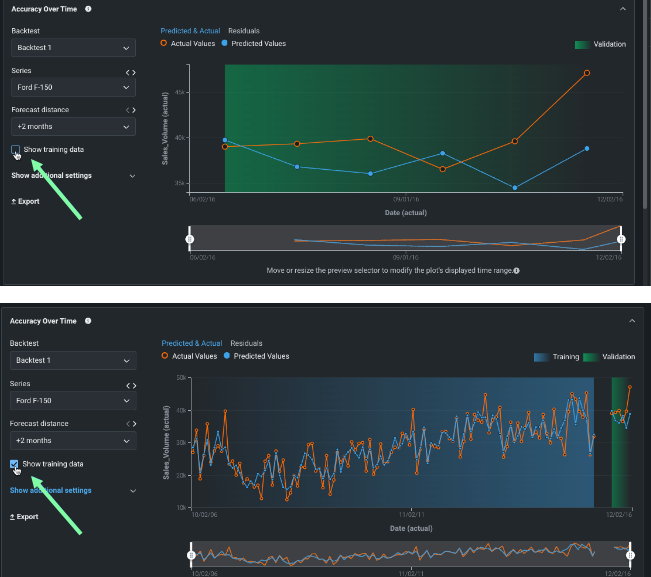
Task: Open +2 months forecast distance dropdown in upper panel
Action: point(72,127)
